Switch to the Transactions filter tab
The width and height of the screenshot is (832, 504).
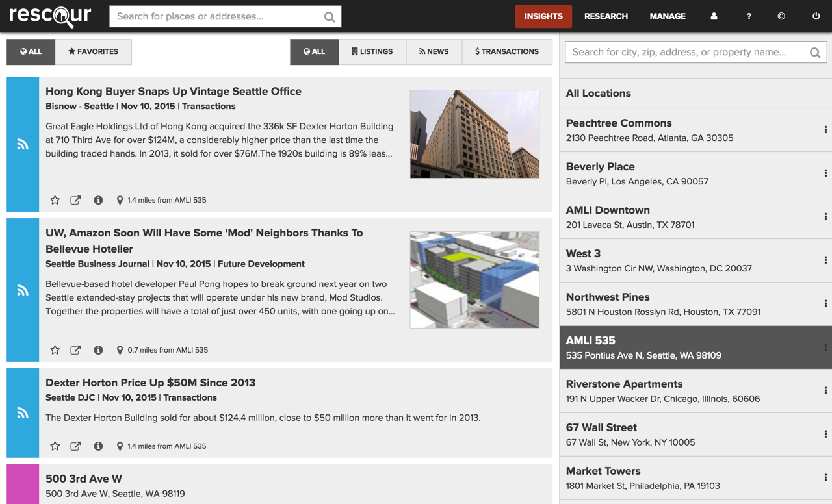point(507,52)
